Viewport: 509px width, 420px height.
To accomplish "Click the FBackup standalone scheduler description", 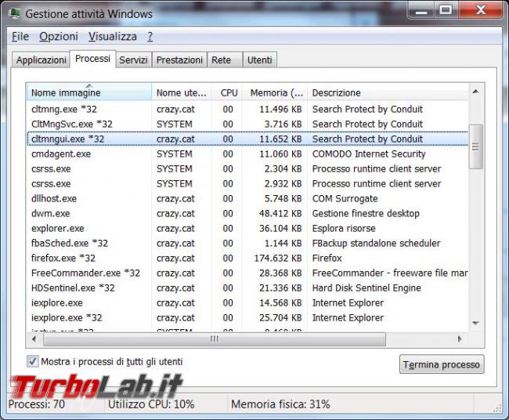I will click(x=376, y=243).
